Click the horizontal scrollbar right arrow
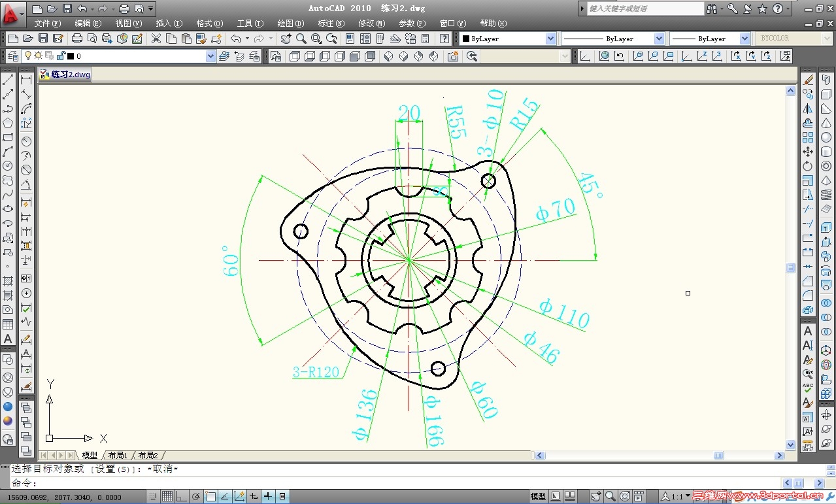This screenshot has height=504, width=836. (780, 456)
